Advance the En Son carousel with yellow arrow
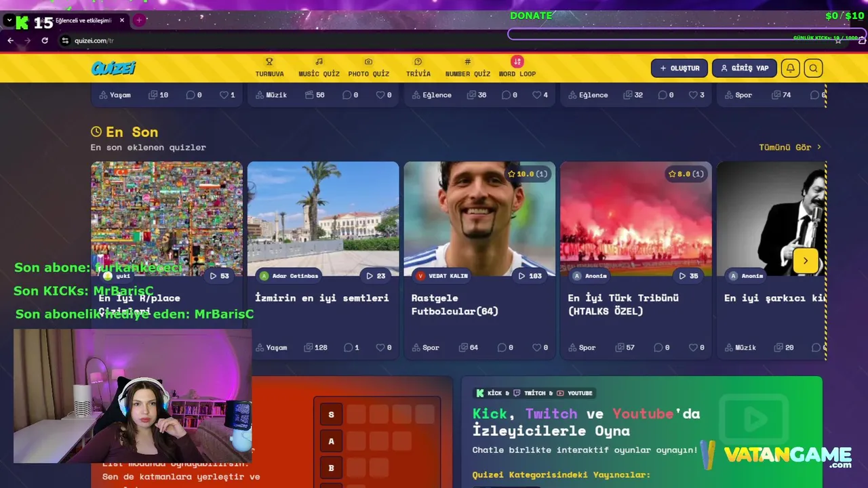This screenshot has height=488, width=868. point(806,261)
